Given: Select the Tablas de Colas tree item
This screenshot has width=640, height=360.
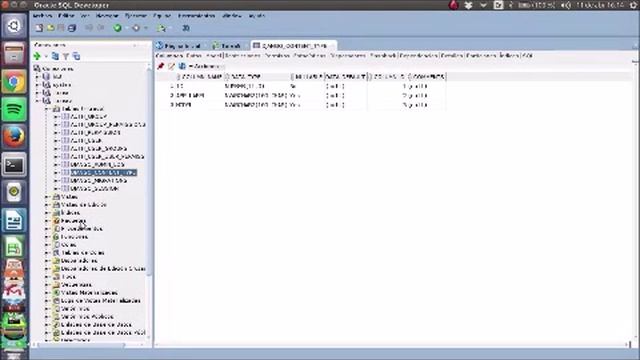Looking at the screenshot, I should point(82,253).
